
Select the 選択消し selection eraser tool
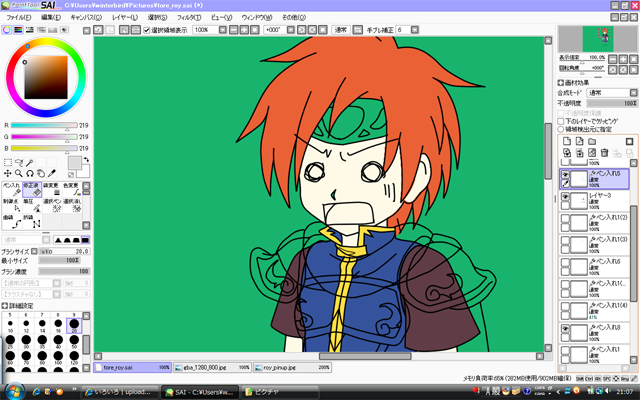72,205
